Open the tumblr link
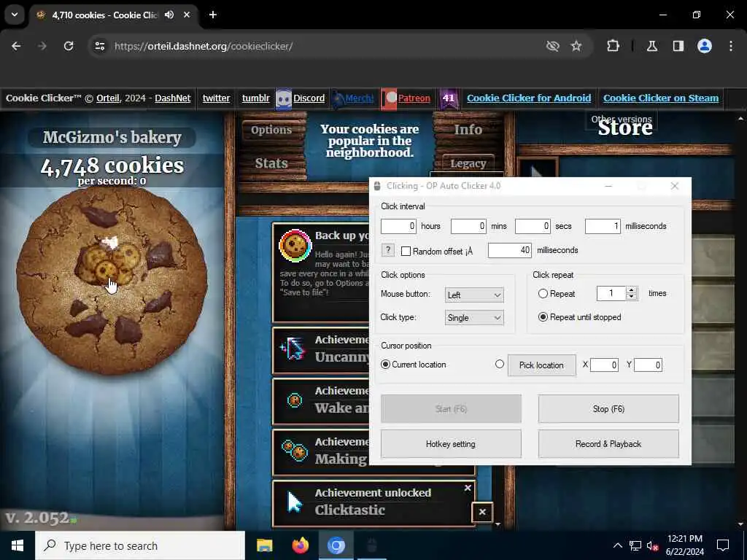The image size is (747, 560). (x=256, y=98)
